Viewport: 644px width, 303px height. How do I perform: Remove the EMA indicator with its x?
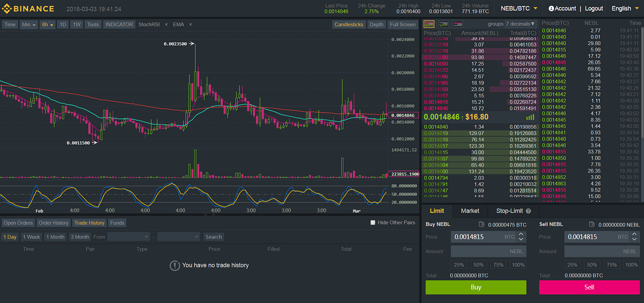[190, 24]
